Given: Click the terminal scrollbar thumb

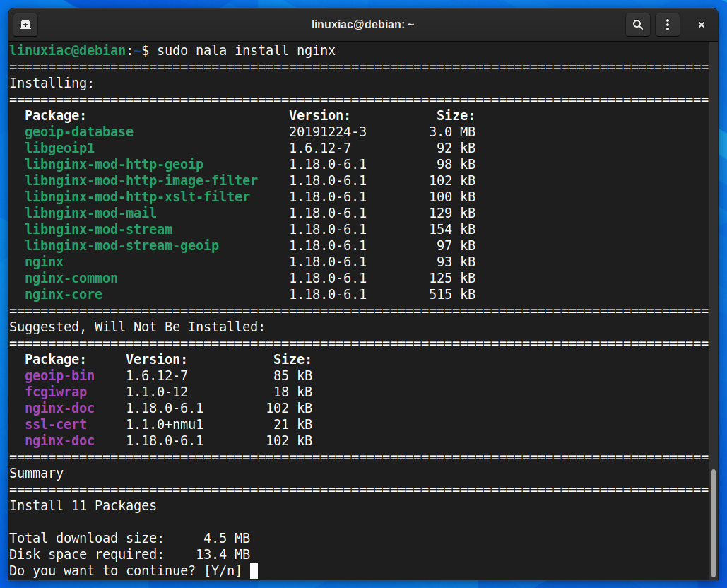Looking at the screenshot, I should [x=714, y=522].
